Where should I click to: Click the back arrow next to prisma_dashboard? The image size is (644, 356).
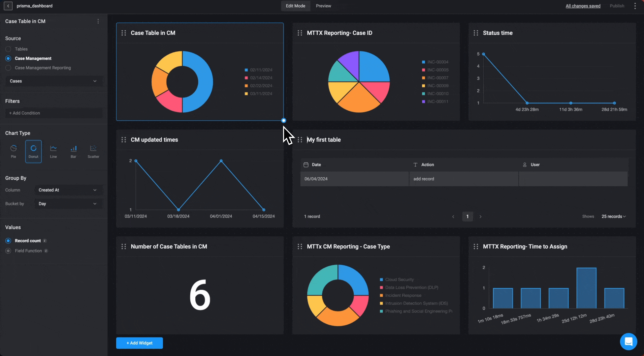[x=8, y=6]
